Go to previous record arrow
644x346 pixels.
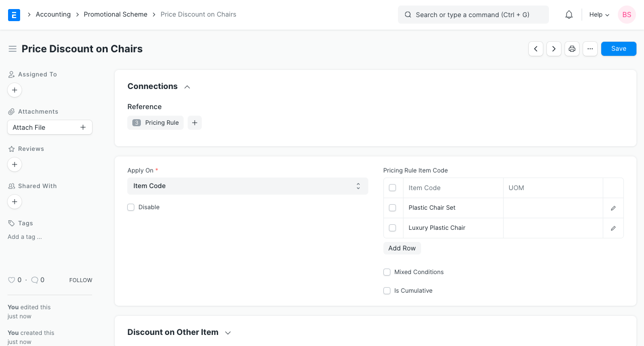point(536,49)
